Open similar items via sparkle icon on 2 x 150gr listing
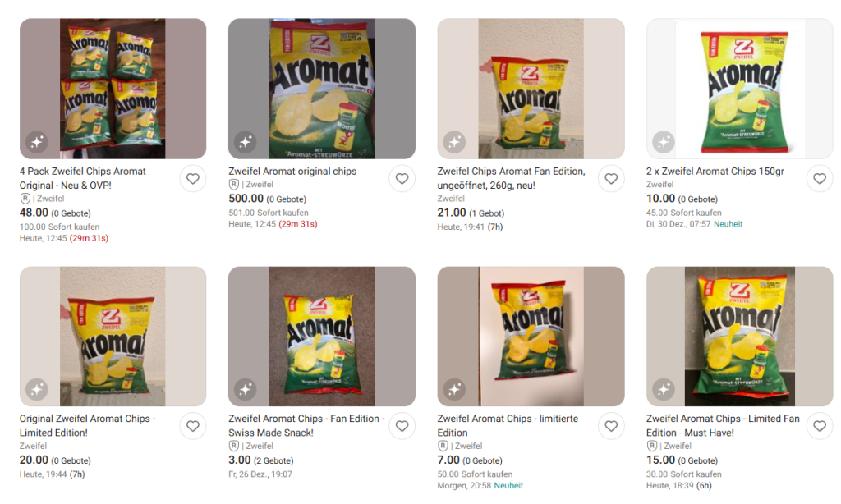 (x=664, y=142)
